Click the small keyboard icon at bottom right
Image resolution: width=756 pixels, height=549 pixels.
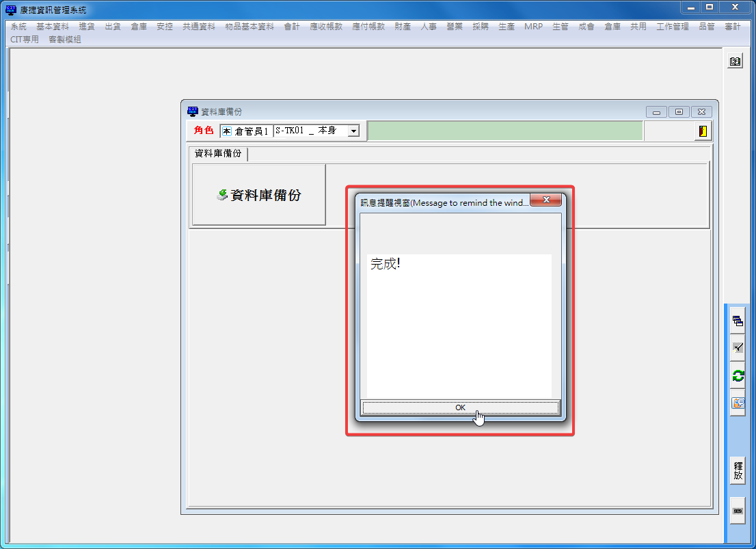738,511
